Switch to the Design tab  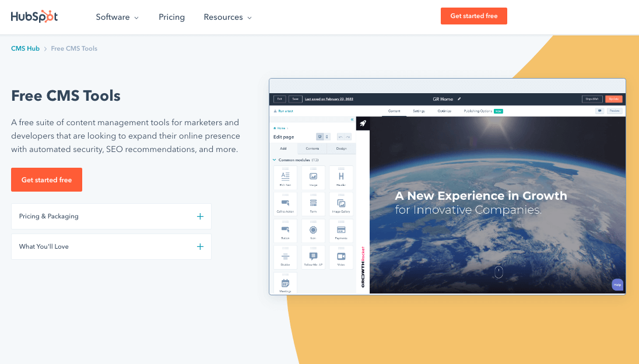[340, 148]
